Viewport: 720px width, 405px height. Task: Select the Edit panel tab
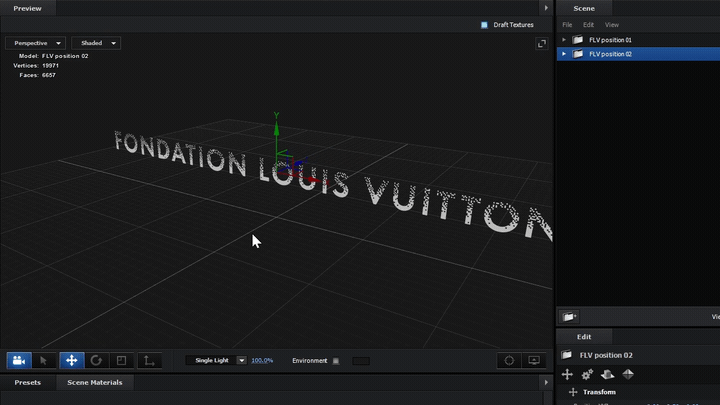pyautogui.click(x=584, y=337)
